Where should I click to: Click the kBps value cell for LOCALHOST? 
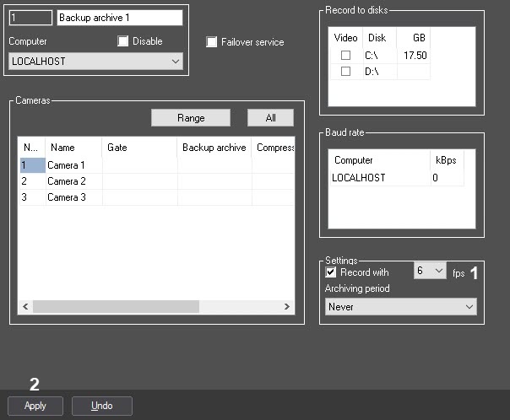(447, 178)
